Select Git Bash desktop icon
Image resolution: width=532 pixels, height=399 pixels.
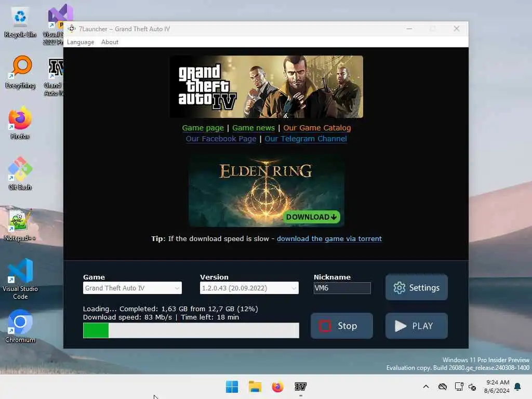click(x=20, y=174)
